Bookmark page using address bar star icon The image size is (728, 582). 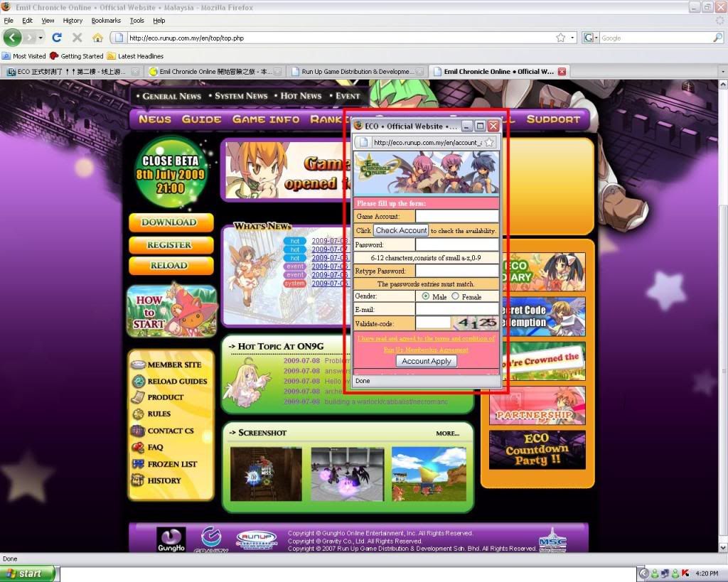pos(561,38)
